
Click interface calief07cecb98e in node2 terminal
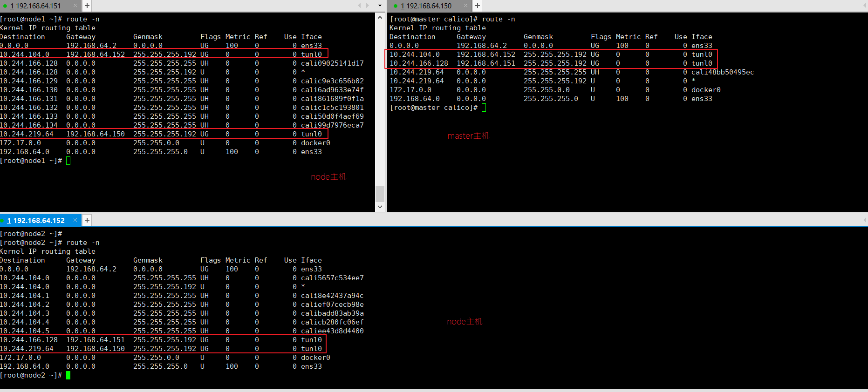(x=332, y=304)
